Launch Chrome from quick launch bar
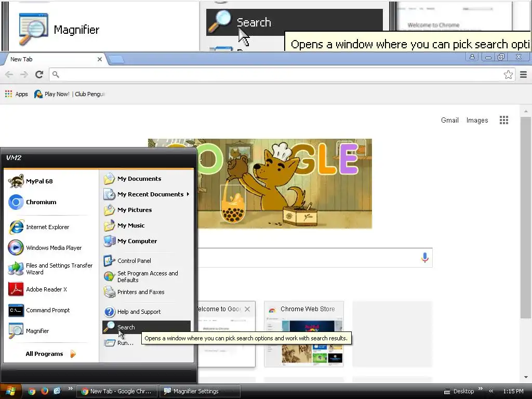 tap(32, 391)
